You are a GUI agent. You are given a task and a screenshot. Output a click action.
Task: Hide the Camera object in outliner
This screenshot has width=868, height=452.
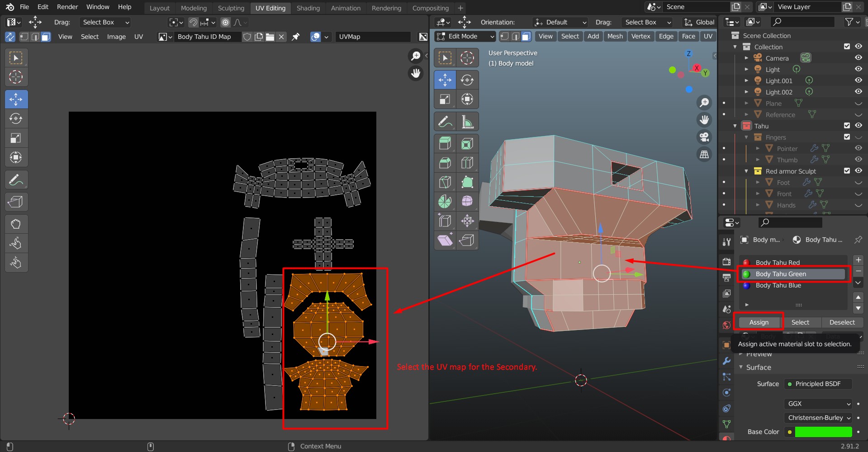[858, 58]
